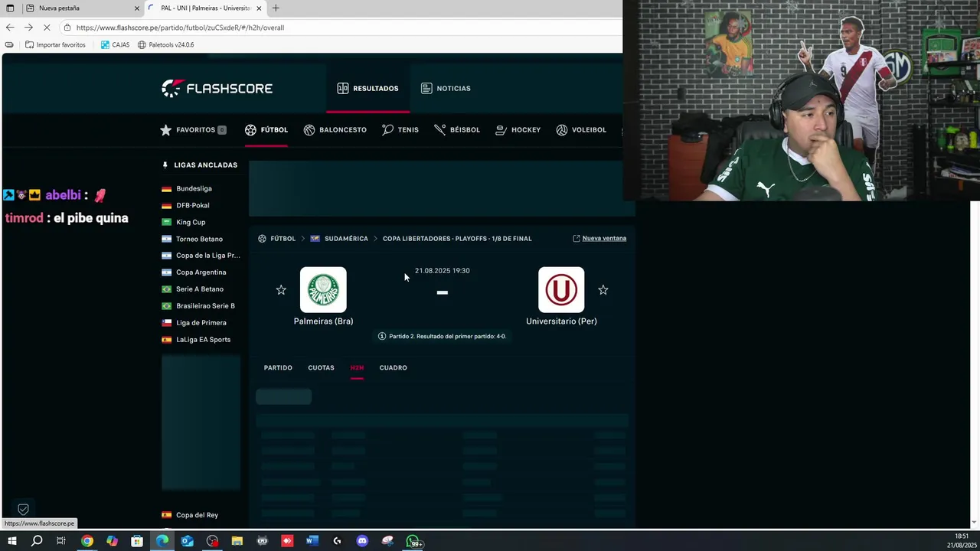Open Importar favoritos bookmark
The image size is (980, 551).
pos(55,45)
